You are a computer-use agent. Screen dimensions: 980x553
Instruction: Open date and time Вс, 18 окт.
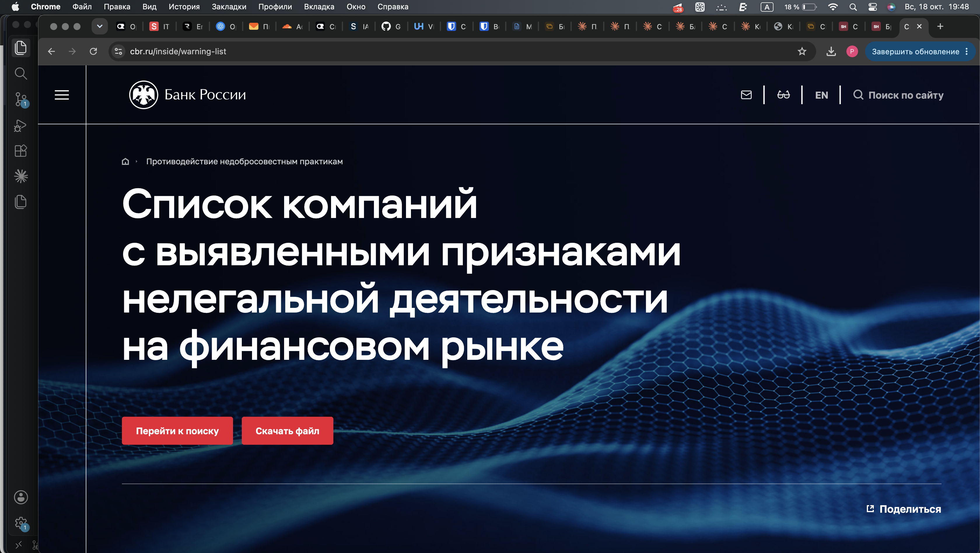937,6
